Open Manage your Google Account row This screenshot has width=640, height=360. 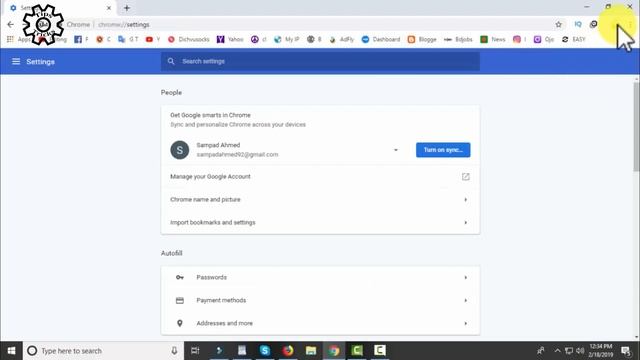coord(320,176)
